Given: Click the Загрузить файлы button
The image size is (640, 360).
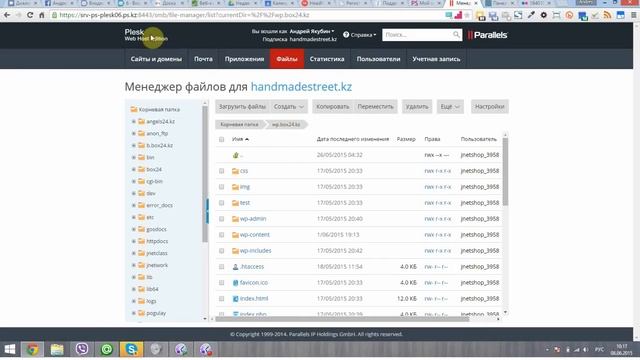Looking at the screenshot, I should tap(242, 107).
